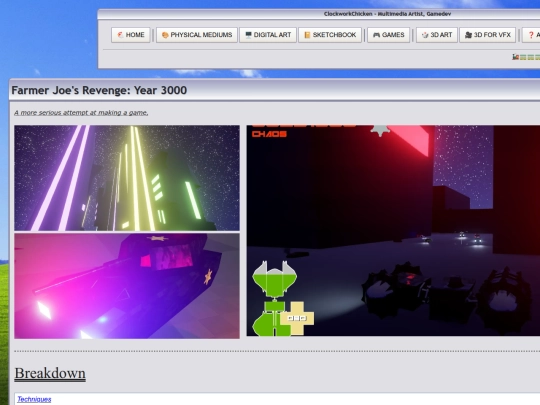Click the 'A more serious attempt' subtitle
This screenshot has height=405, width=540.
81,113
